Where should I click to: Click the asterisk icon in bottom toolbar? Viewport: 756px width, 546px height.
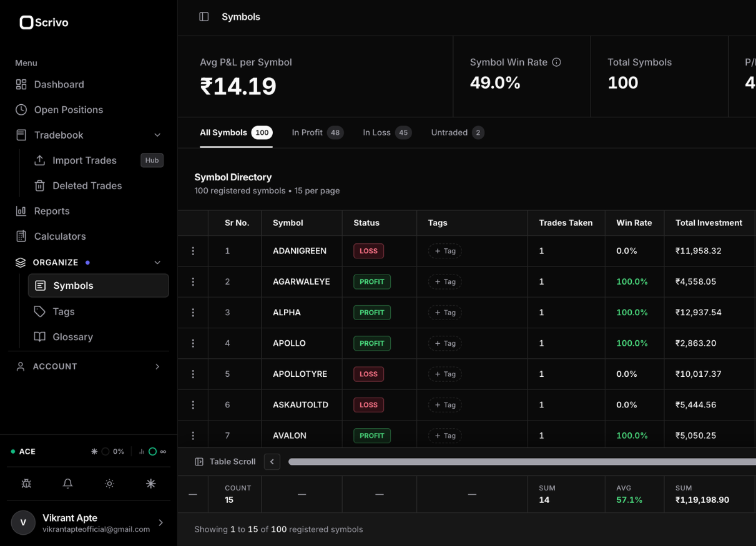point(151,484)
